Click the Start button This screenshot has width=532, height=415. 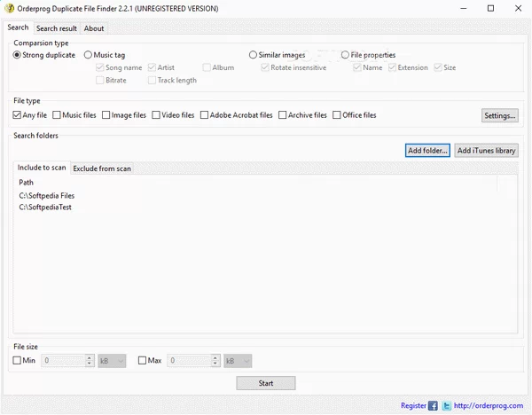[266, 383]
